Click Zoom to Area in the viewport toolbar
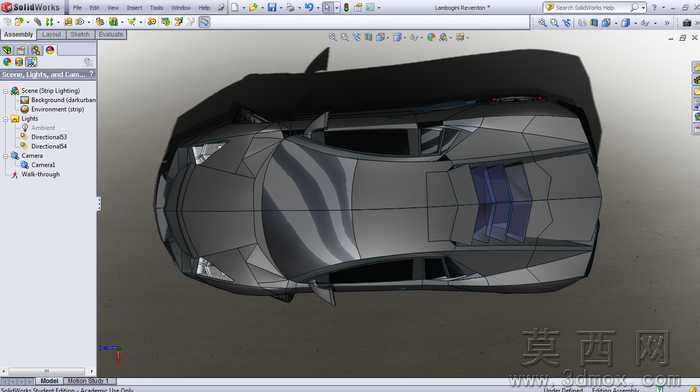 (345, 38)
